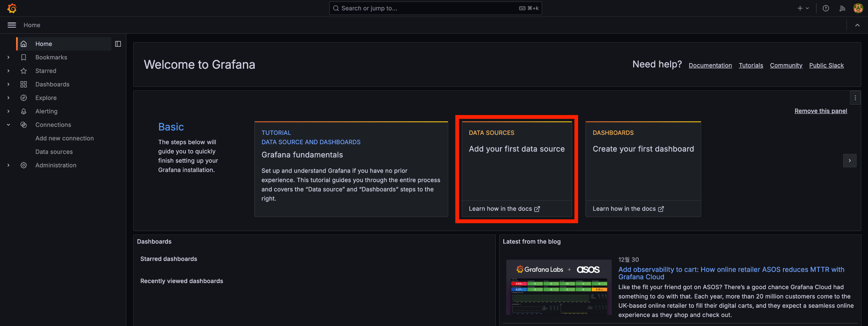
Task: Click the Dashboards grid icon
Action: 23,84
